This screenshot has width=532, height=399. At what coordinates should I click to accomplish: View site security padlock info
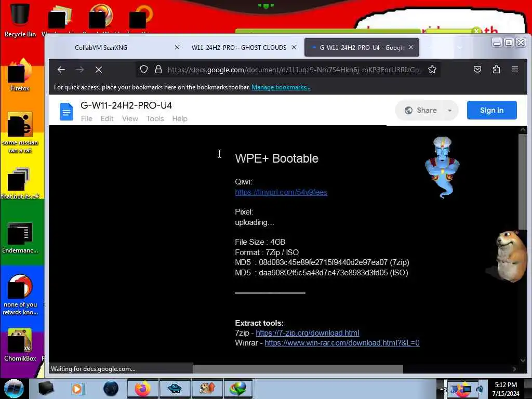(x=158, y=70)
